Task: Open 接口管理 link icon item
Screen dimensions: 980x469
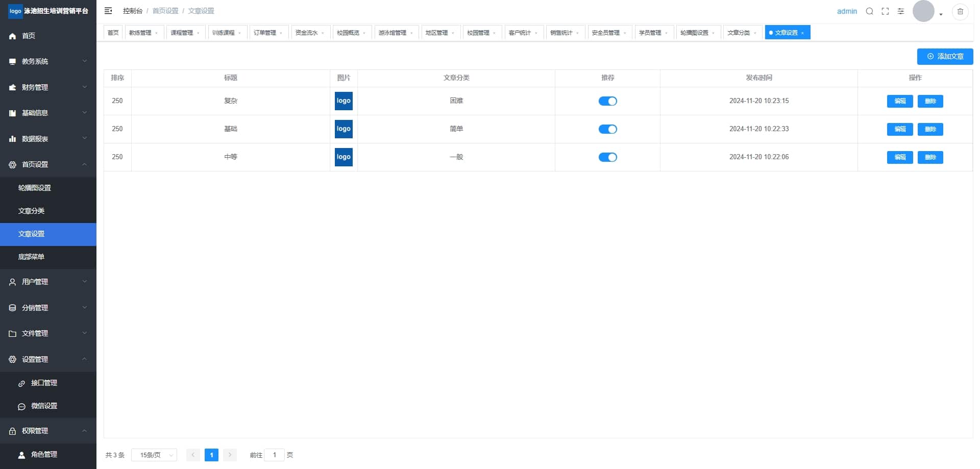Action: [x=48, y=383]
